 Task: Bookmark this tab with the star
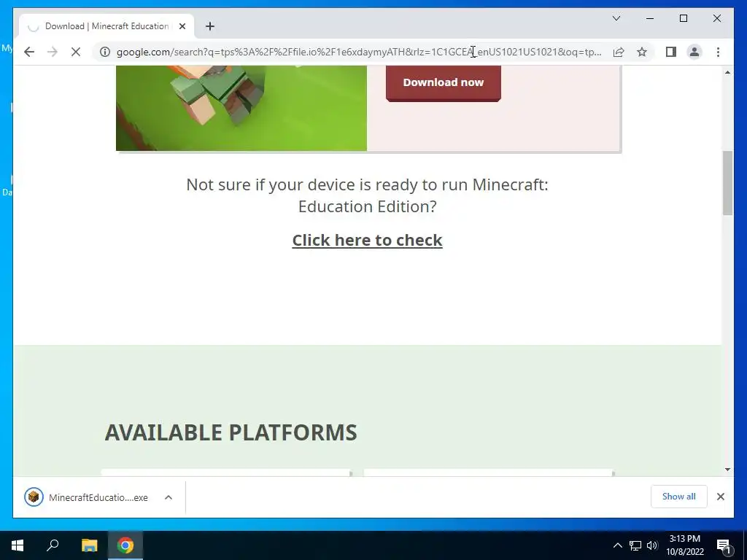pyautogui.click(x=642, y=52)
